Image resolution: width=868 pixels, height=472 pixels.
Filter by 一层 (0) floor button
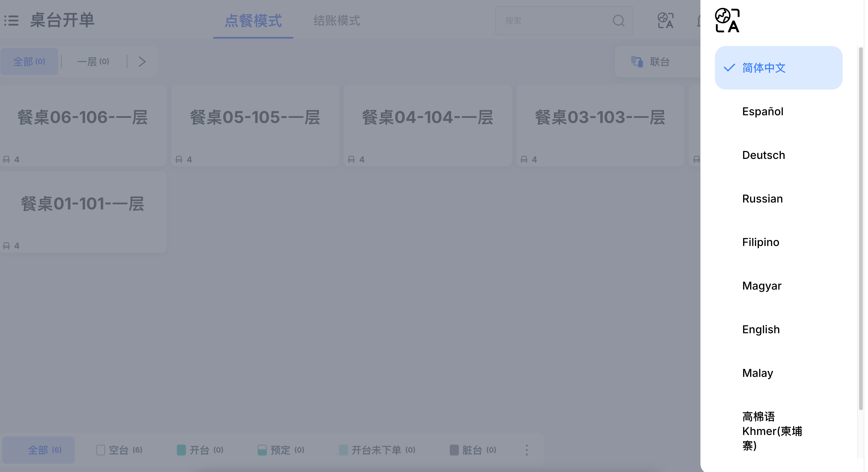pos(93,62)
